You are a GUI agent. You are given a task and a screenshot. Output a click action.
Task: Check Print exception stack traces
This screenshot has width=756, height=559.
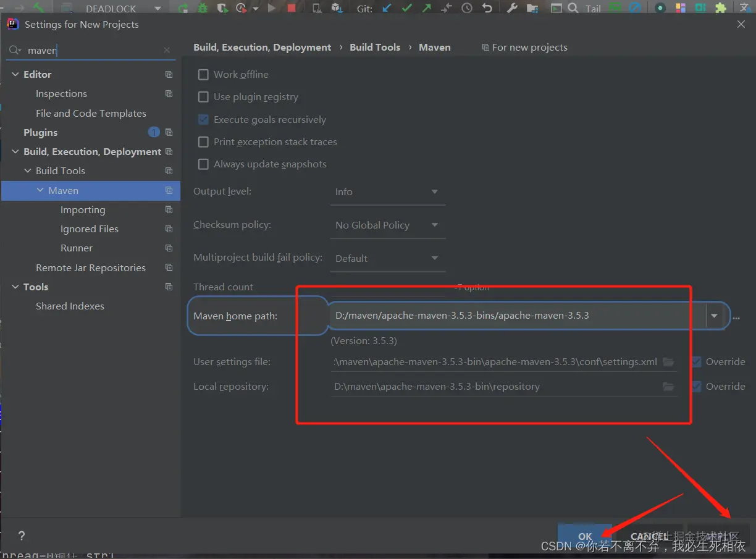(x=203, y=142)
